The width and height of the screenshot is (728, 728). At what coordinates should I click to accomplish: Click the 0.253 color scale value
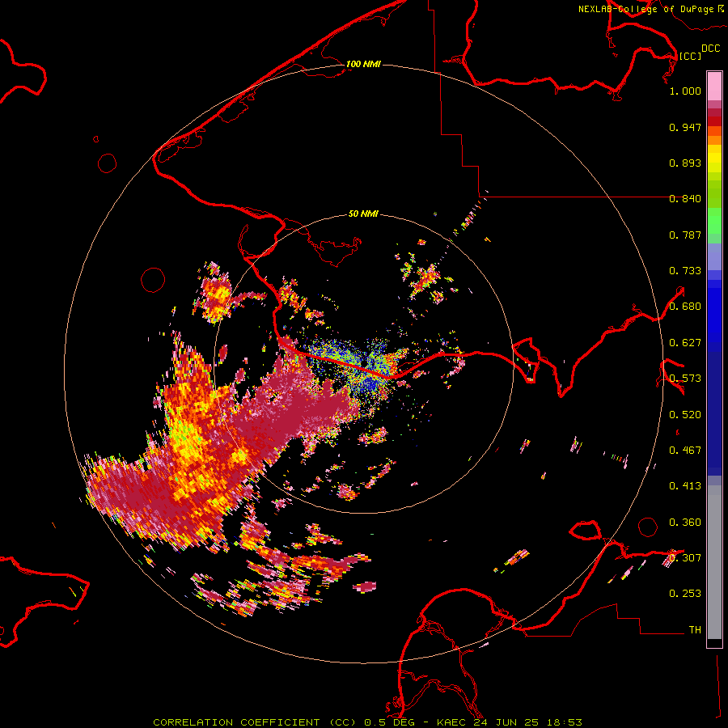click(685, 594)
